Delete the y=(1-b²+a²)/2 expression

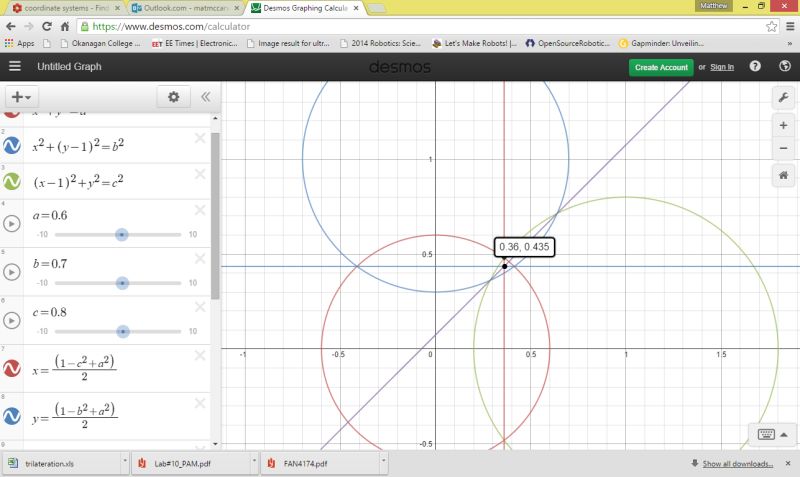click(200, 403)
